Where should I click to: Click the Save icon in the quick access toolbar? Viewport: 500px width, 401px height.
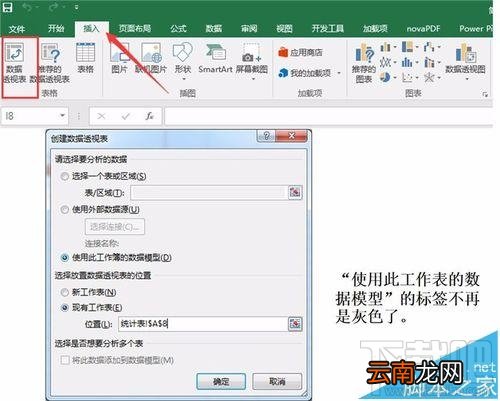point(7,7)
